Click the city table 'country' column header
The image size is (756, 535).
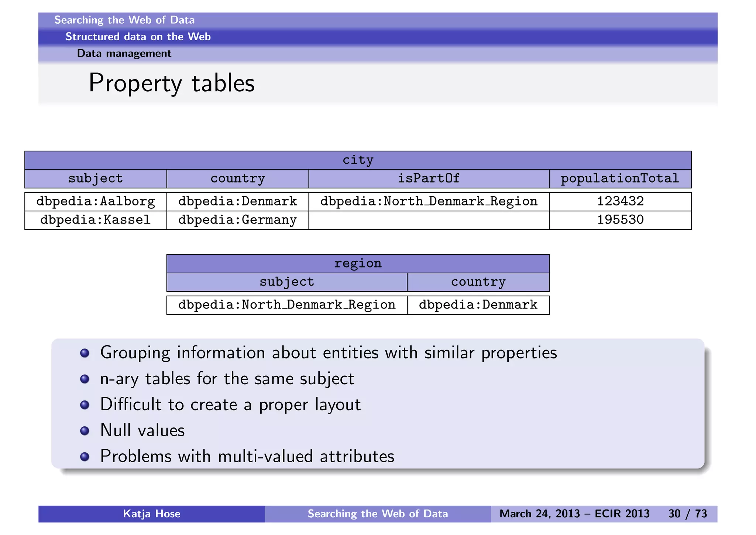pyautogui.click(x=238, y=179)
